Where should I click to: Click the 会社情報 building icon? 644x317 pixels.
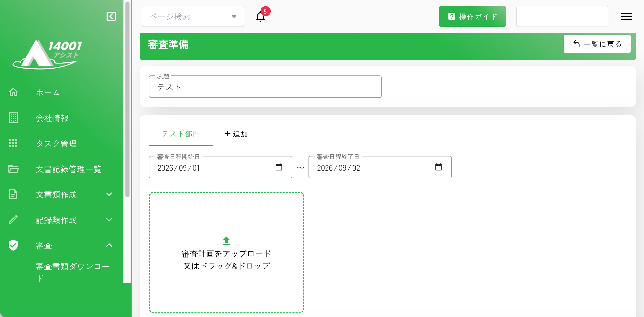(x=13, y=118)
